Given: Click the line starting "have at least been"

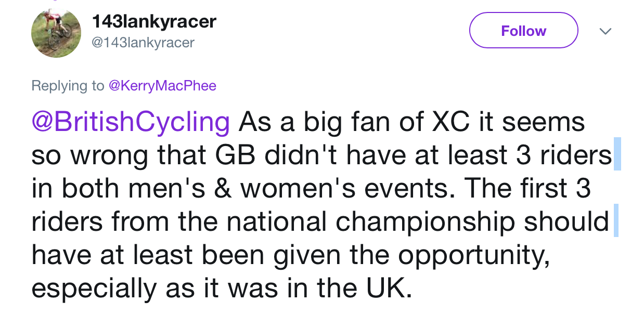Looking at the screenshot, I should (x=290, y=255).
